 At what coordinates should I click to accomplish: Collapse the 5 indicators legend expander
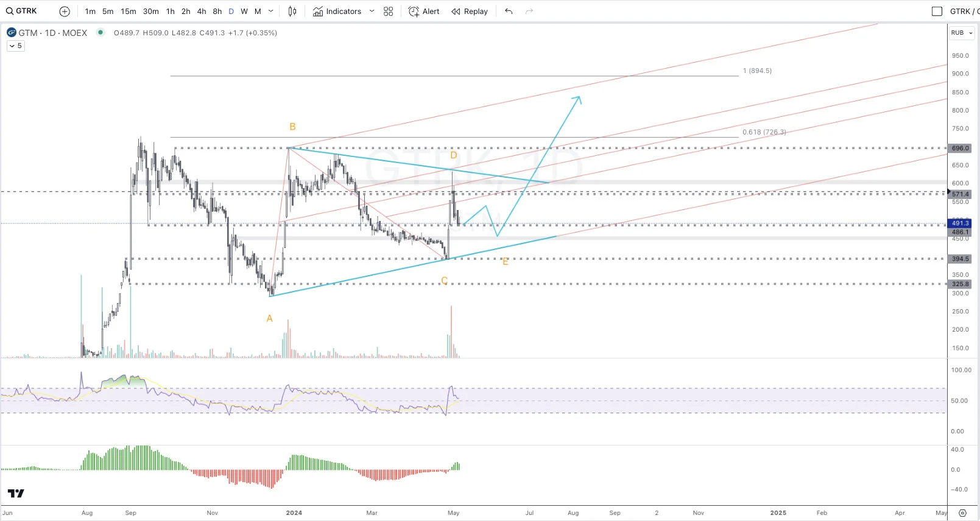16,46
